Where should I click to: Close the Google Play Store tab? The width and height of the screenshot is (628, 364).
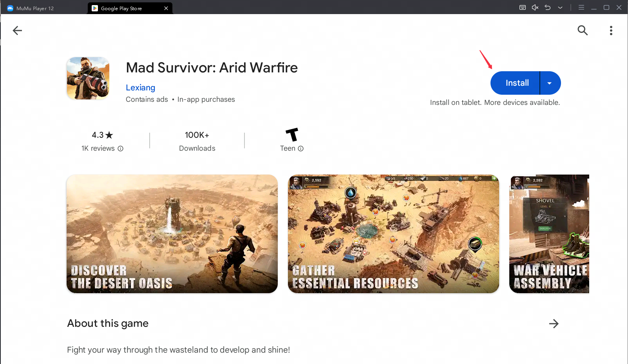(x=166, y=8)
